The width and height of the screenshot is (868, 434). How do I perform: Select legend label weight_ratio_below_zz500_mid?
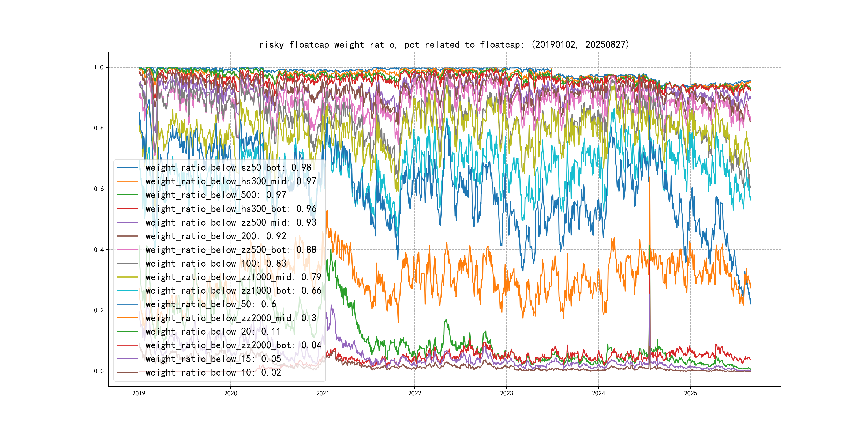point(230,222)
